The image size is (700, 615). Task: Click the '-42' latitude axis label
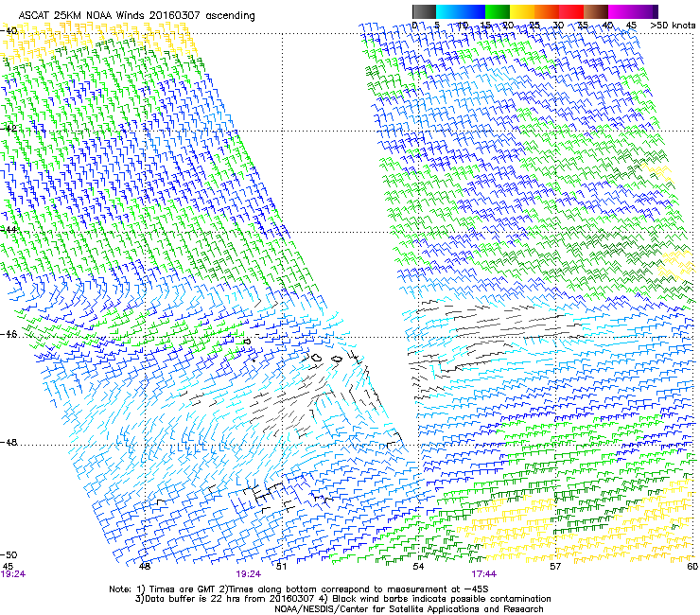(x=9, y=128)
